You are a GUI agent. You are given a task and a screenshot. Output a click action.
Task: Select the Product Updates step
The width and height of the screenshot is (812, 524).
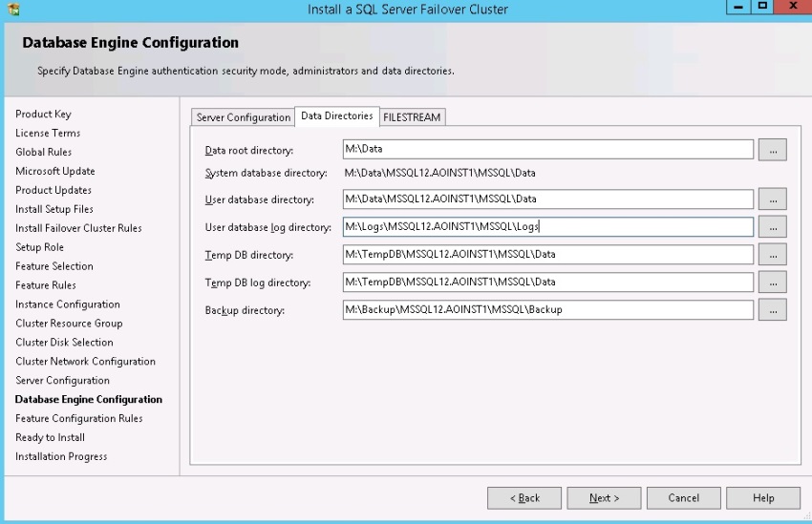point(53,190)
